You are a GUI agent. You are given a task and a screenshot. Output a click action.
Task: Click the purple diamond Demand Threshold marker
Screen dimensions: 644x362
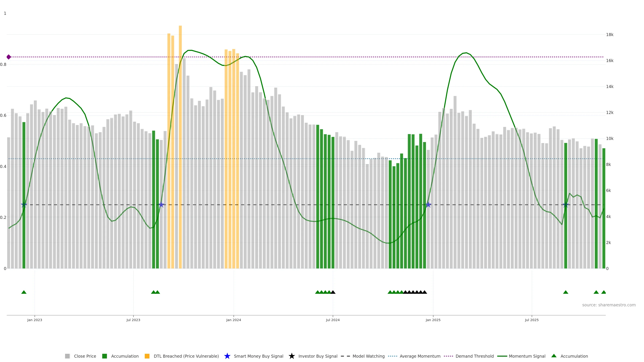(x=9, y=57)
